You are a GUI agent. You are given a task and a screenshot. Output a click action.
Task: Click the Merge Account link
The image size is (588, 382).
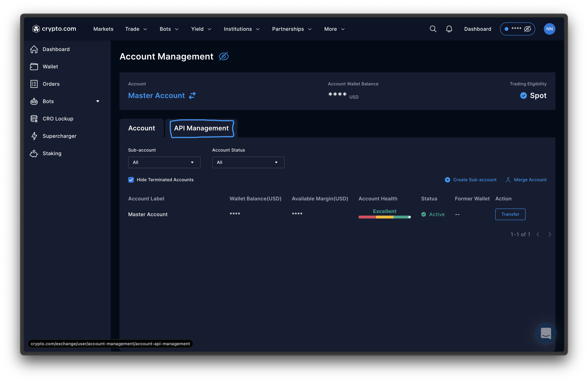coord(530,180)
